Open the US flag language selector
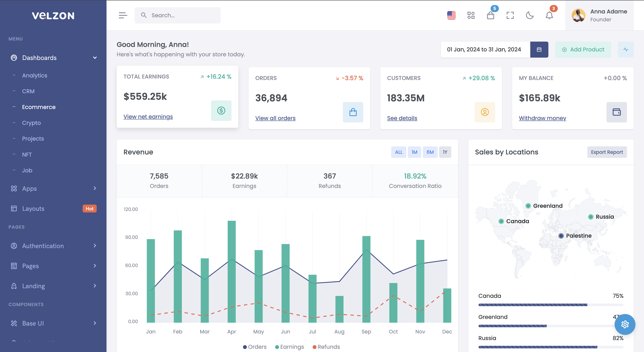The height and width of the screenshot is (352, 644). coord(451,15)
